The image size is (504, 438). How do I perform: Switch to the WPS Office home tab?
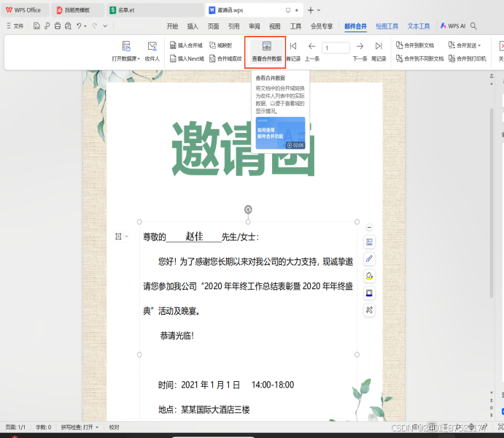24,10
